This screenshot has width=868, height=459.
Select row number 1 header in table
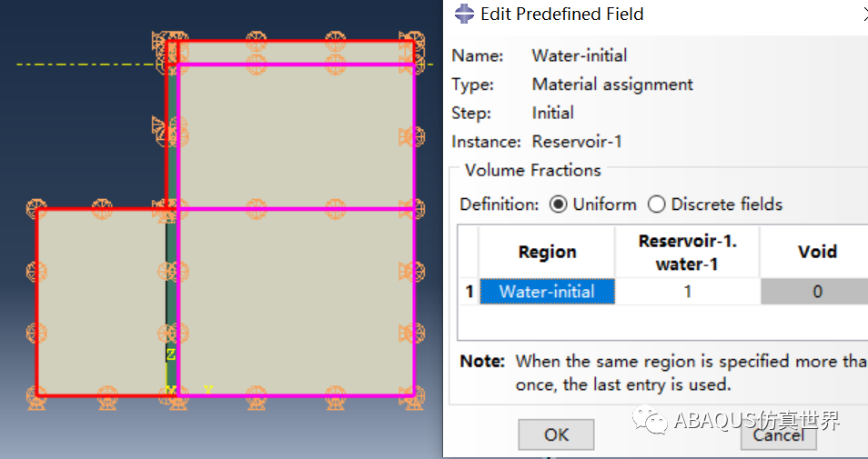469,292
